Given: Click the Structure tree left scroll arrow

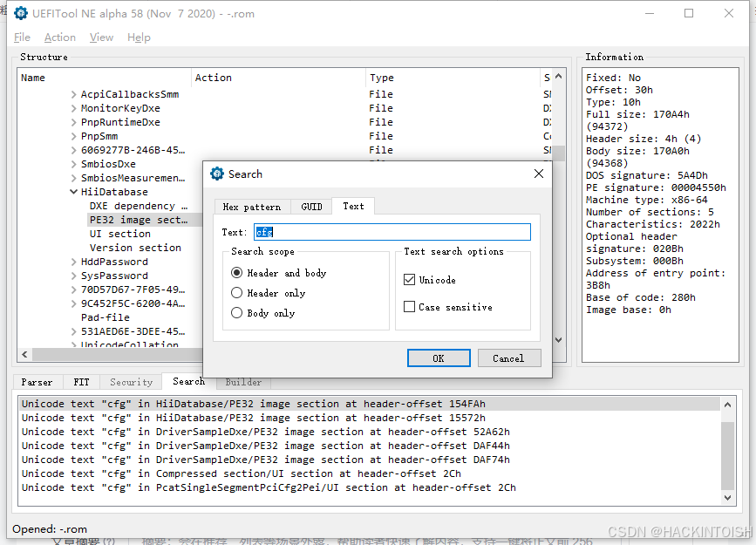Looking at the screenshot, I should click(25, 355).
